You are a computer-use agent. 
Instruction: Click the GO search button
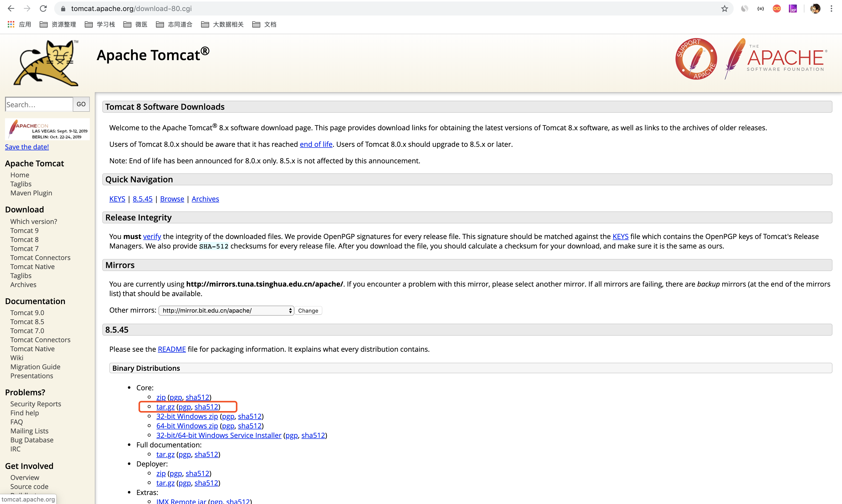pos(81,104)
